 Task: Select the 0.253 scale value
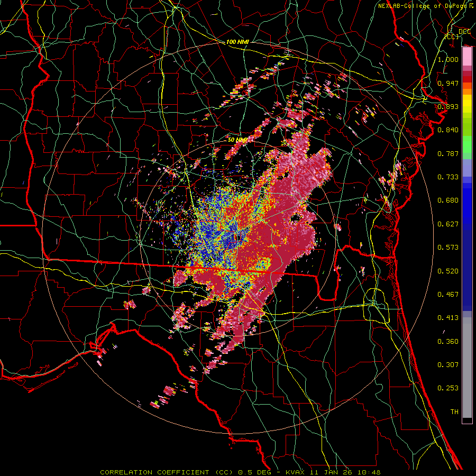(448, 388)
